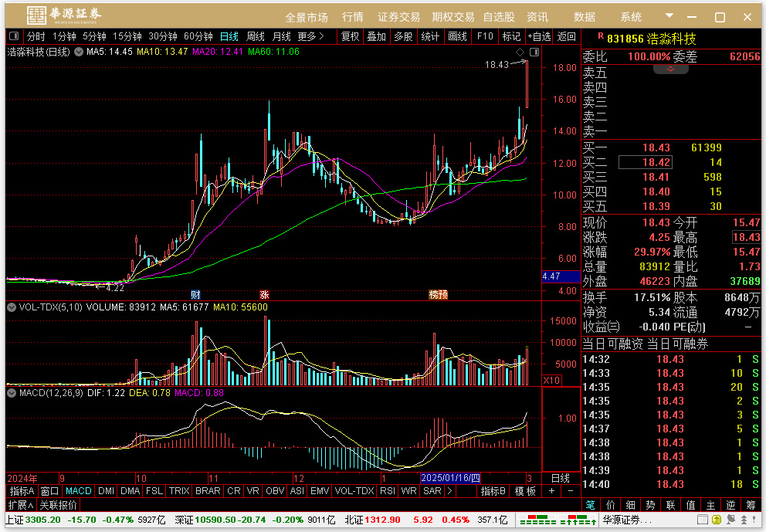The image size is (766, 532).
Task: Open the VOL-TDX indicator dropdown arrow
Action: [x=12, y=307]
